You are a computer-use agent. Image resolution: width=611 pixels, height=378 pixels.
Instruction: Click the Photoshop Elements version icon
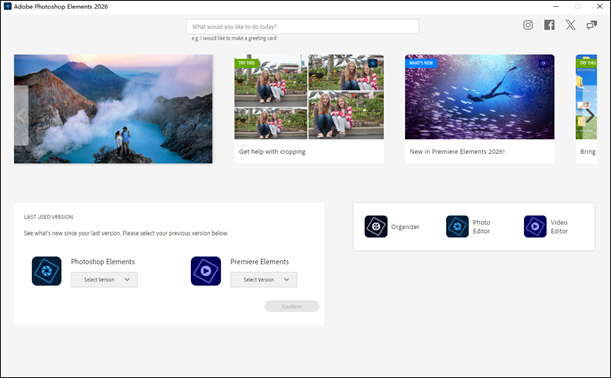pyautogui.click(x=46, y=271)
